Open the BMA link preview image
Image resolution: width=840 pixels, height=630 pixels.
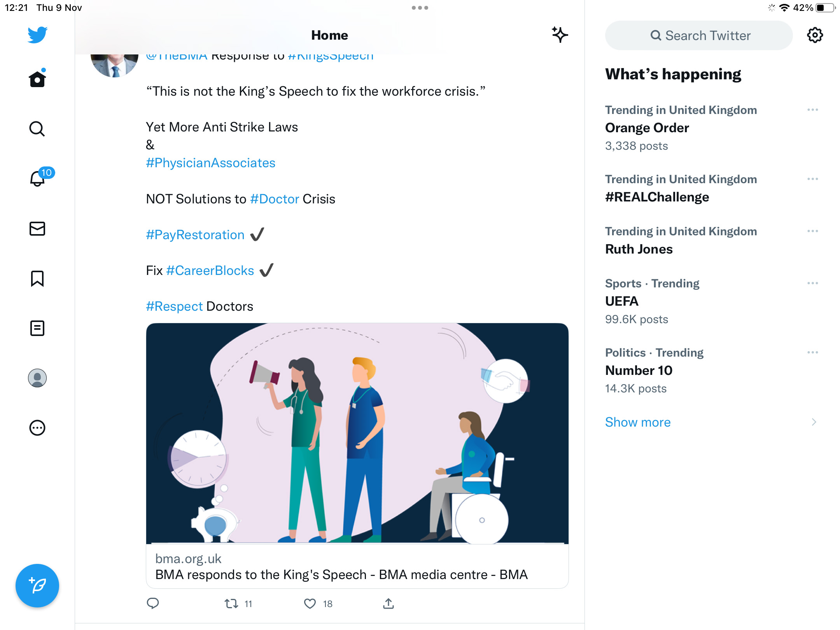coord(357,433)
